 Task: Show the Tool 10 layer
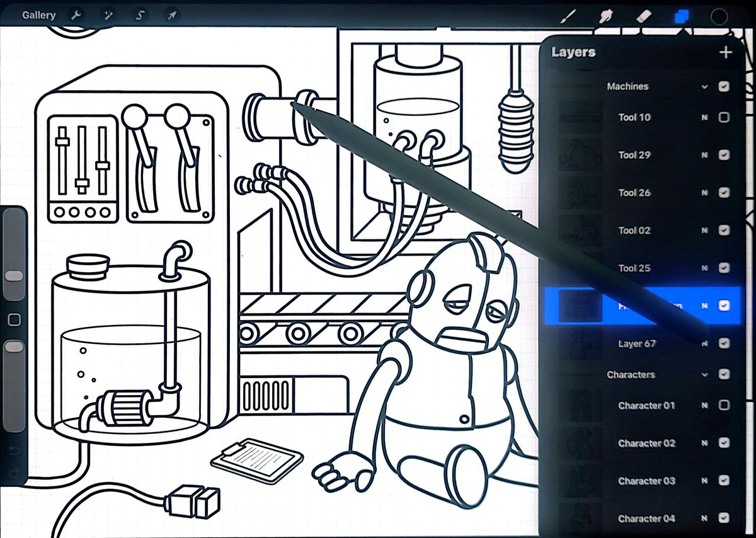click(724, 117)
